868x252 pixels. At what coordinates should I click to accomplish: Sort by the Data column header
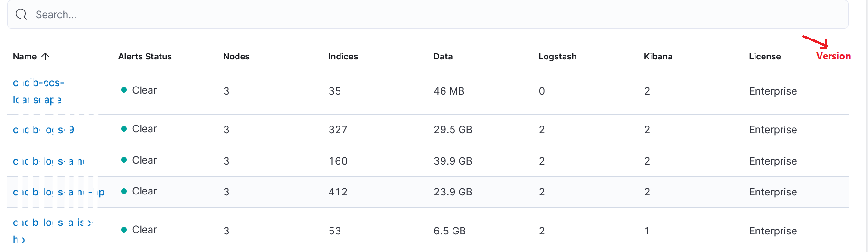pos(443,57)
